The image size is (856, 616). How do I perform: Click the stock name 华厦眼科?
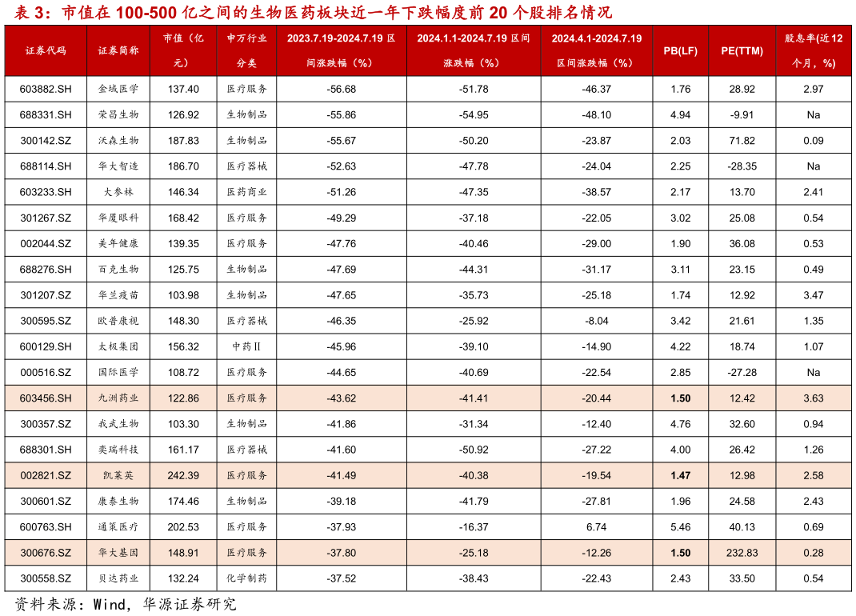pyautogui.click(x=118, y=218)
